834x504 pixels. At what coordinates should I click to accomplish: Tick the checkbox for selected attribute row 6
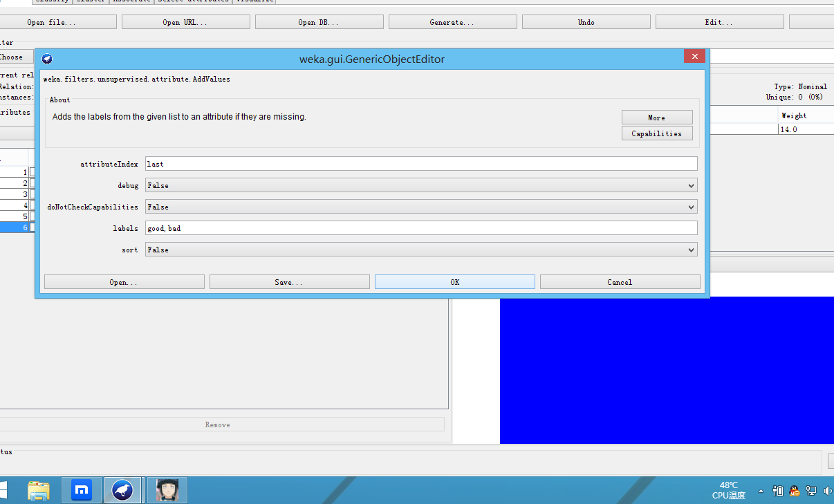pyautogui.click(x=32, y=227)
